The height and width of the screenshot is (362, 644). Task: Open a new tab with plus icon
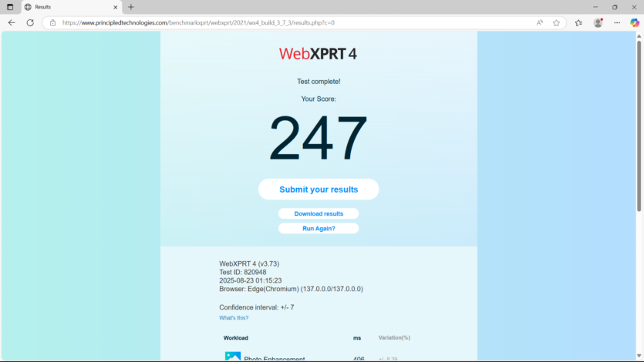[x=131, y=7]
